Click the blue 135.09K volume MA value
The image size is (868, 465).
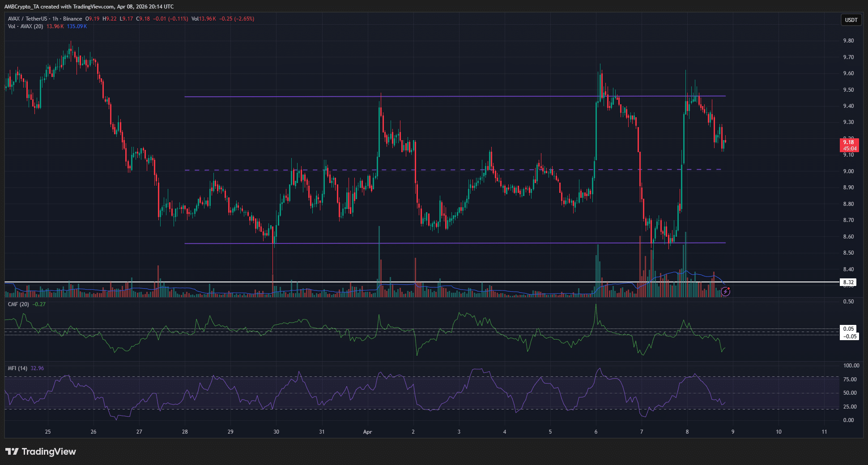click(x=77, y=26)
